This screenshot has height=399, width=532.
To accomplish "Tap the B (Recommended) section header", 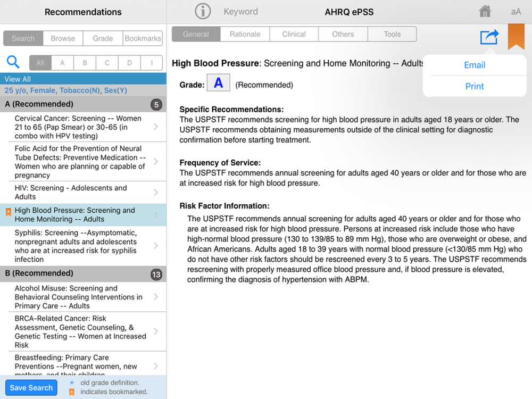I will tap(83, 273).
